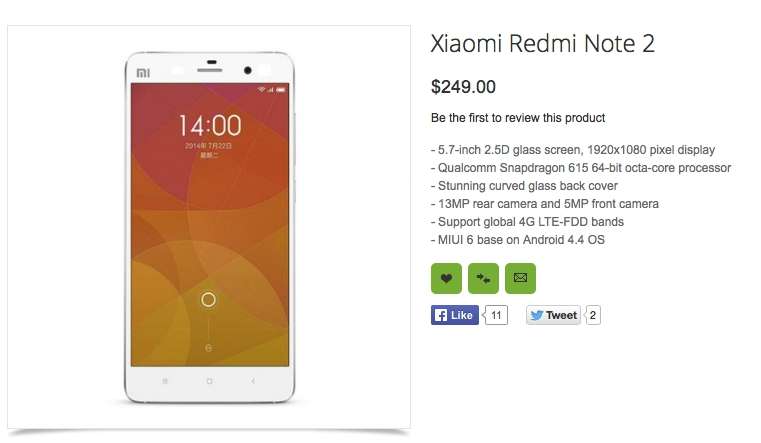This screenshot has width=761, height=443.
Task: Click the Facebook Like button
Action: 455,315
